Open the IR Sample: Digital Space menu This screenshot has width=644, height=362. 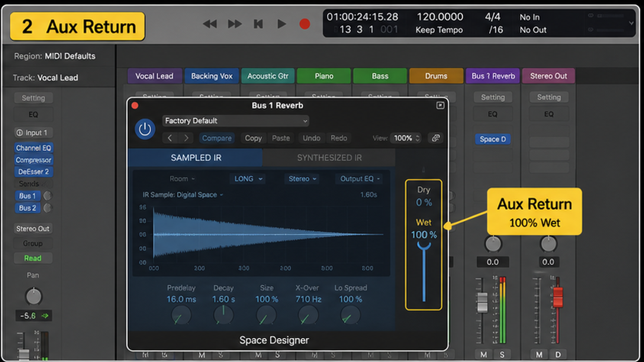click(183, 195)
